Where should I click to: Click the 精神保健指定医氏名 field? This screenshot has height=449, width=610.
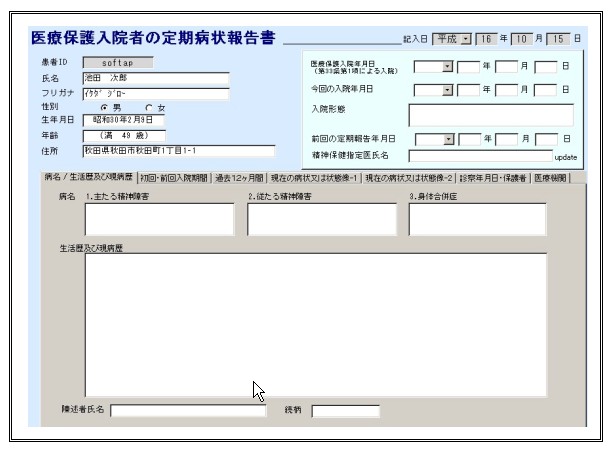tap(480, 156)
